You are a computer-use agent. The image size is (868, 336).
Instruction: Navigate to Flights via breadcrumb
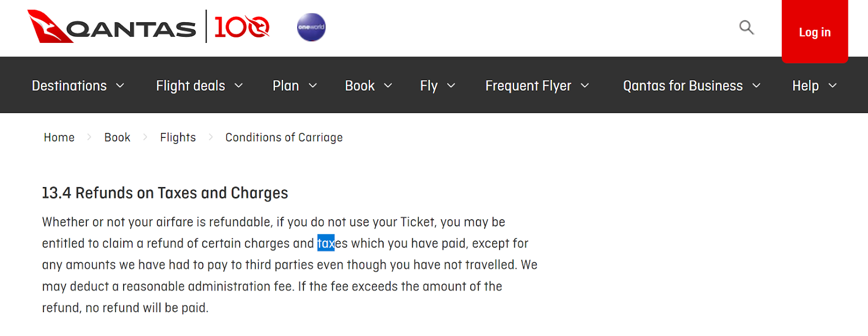click(178, 137)
